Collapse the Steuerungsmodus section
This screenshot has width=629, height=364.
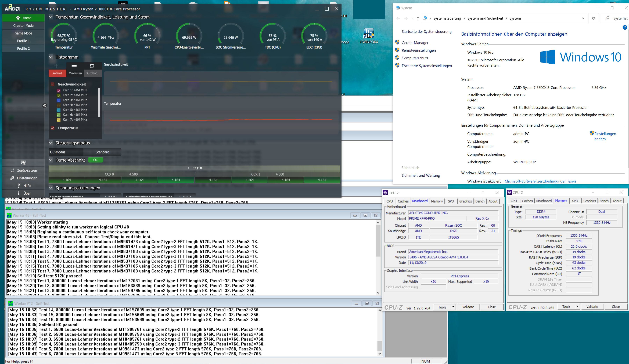tap(51, 143)
